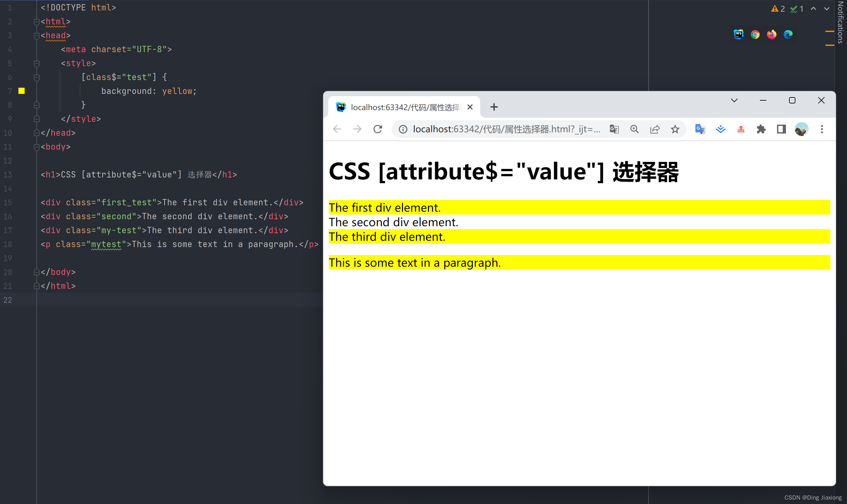Click paragraph 'This is some text'
This screenshot has width=847, height=504.
[415, 263]
